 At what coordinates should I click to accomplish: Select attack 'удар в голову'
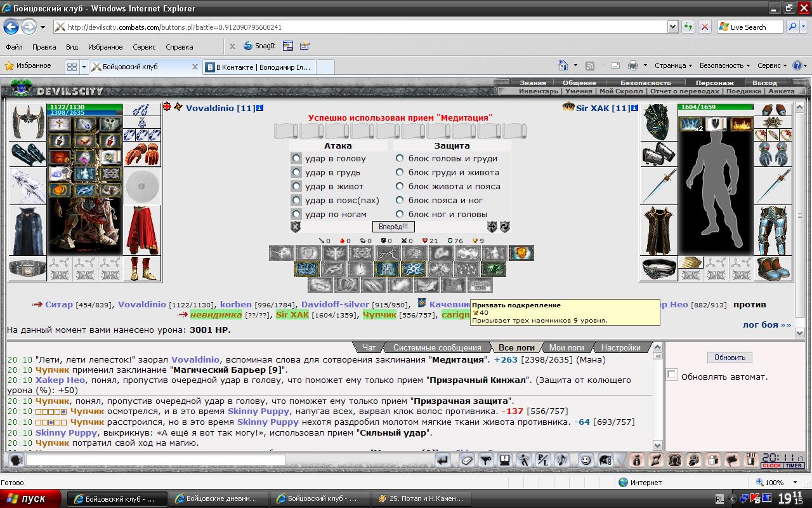296,158
